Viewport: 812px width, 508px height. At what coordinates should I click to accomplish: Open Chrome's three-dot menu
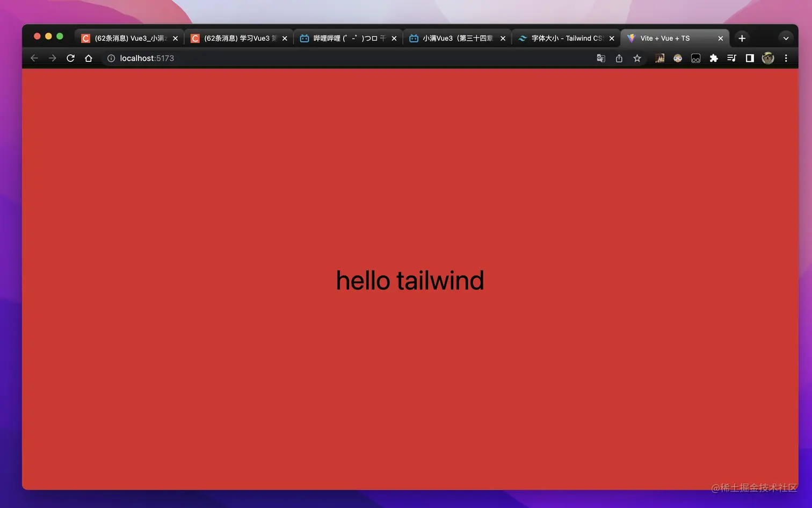pos(786,58)
